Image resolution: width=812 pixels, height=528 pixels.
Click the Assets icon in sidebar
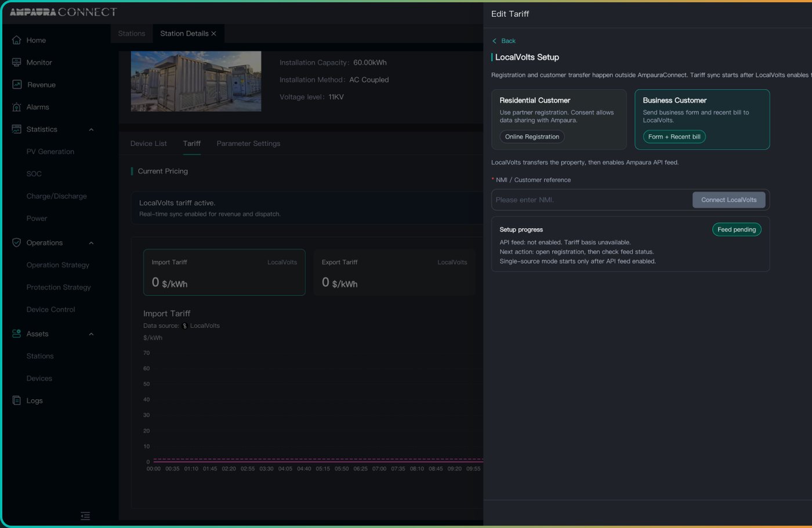(x=16, y=334)
